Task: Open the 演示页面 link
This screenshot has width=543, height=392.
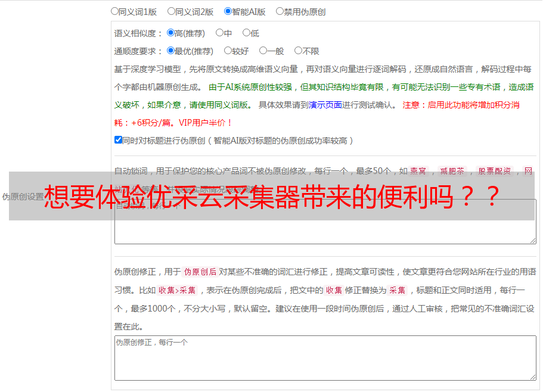Action: [x=325, y=105]
